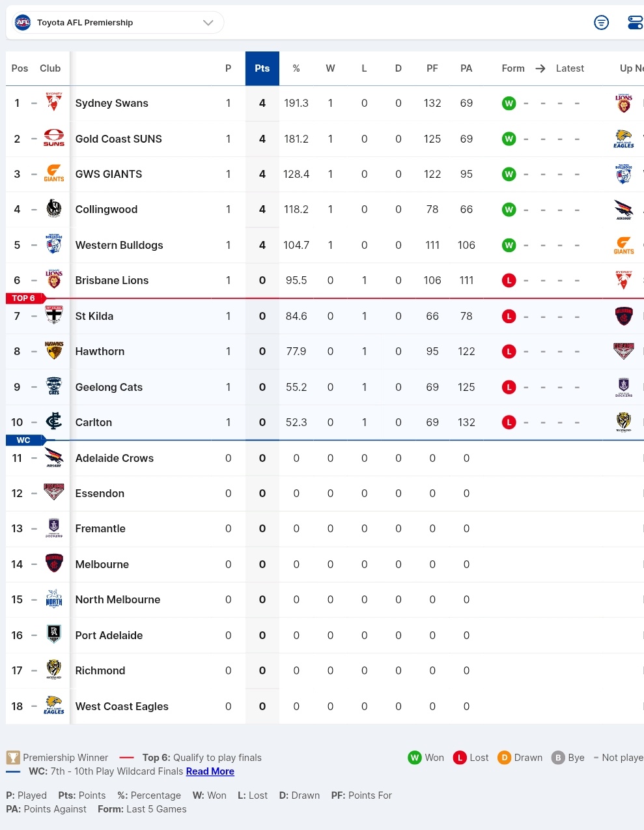The image size is (644, 830).
Task: Click the Geelong Cats team name
Action: pos(109,387)
